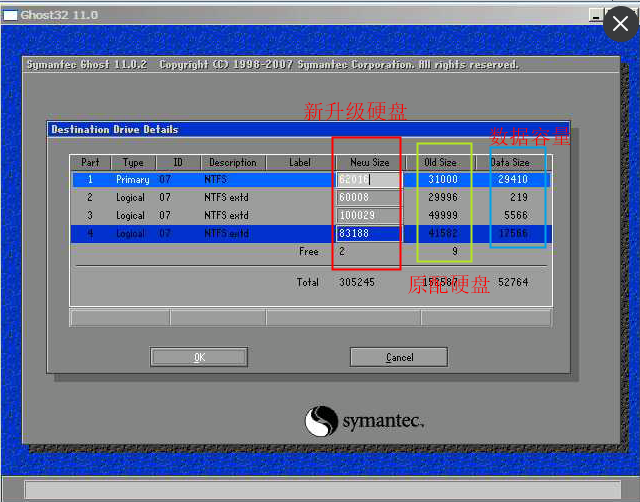Screen dimensions: 640x502
Task: Click the Free label
Action: pyautogui.click(x=309, y=252)
